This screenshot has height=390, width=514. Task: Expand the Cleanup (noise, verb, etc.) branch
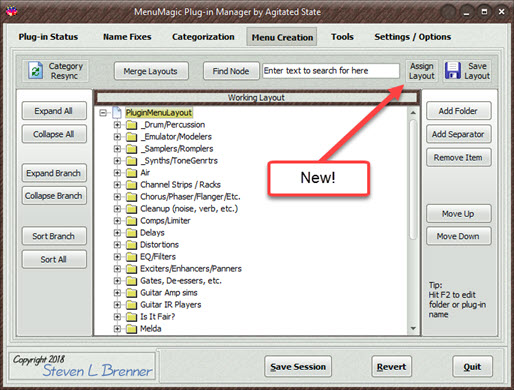click(117, 209)
